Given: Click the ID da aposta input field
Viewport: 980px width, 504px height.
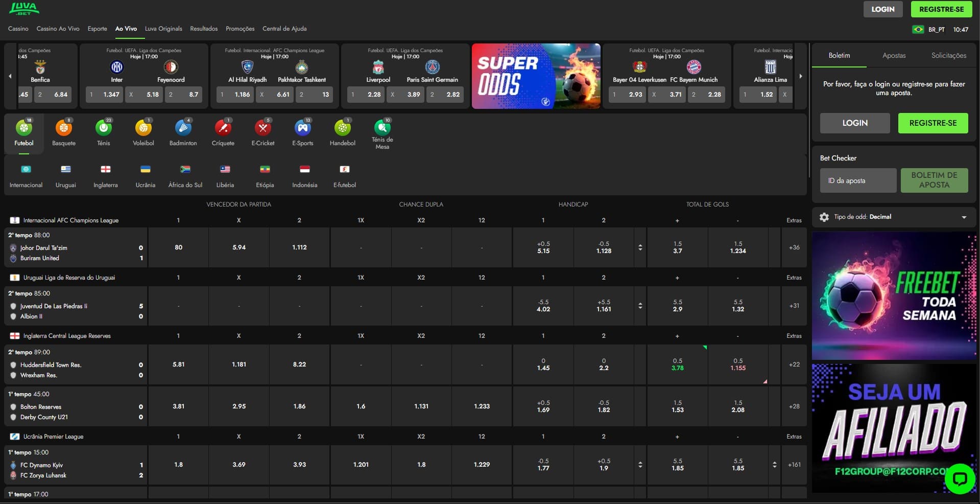Looking at the screenshot, I should [x=858, y=180].
